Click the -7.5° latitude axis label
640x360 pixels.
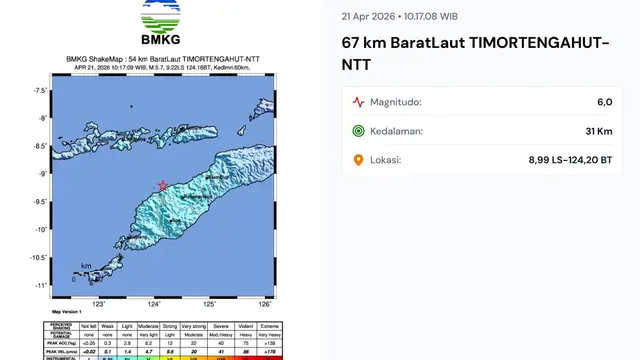click(x=40, y=91)
